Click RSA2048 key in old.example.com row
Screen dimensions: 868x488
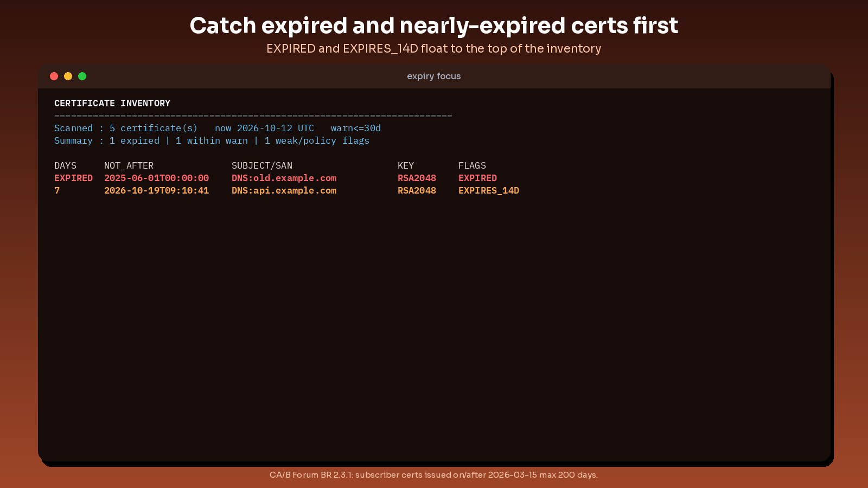[x=417, y=178]
